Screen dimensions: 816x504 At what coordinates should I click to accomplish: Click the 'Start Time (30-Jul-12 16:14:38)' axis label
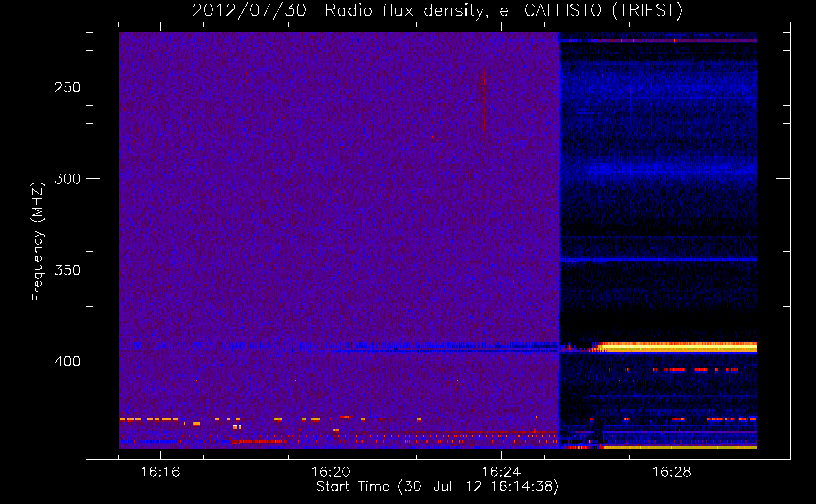[437, 487]
